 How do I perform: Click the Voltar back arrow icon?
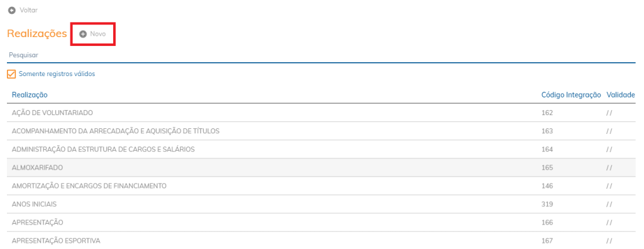click(12, 9)
